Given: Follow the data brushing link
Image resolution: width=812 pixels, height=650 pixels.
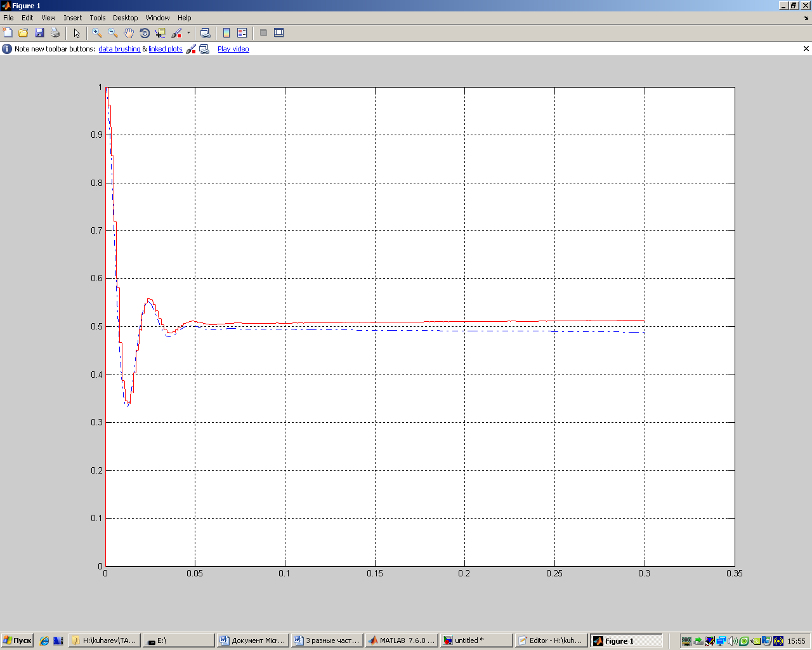Looking at the screenshot, I should click(119, 49).
